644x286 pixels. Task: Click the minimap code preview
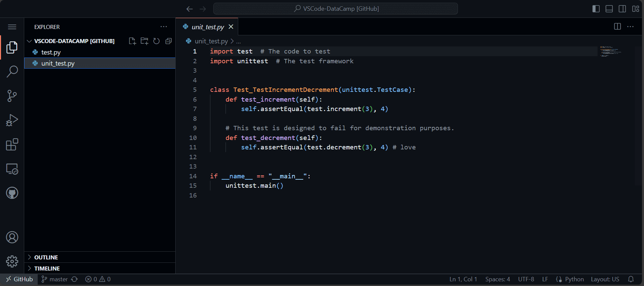[610, 51]
